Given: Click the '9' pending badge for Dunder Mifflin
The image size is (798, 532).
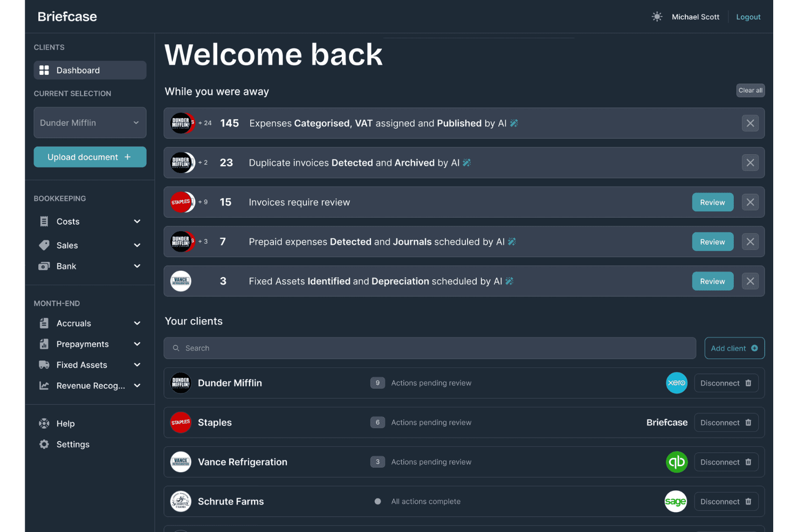Looking at the screenshot, I should pos(377,383).
